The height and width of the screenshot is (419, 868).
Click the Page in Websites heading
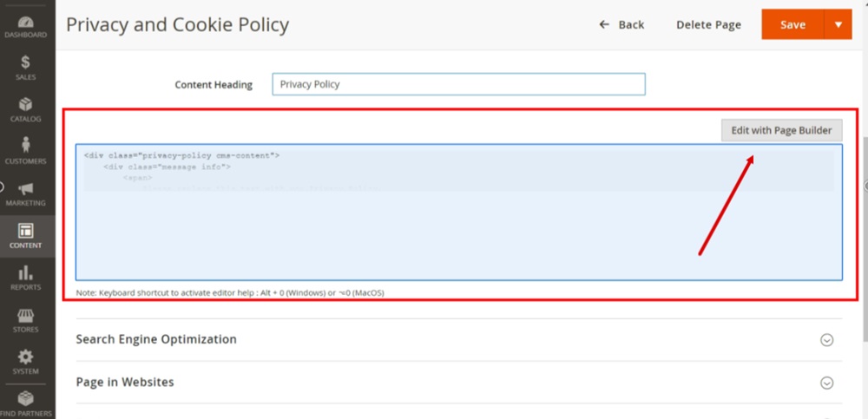coord(124,382)
